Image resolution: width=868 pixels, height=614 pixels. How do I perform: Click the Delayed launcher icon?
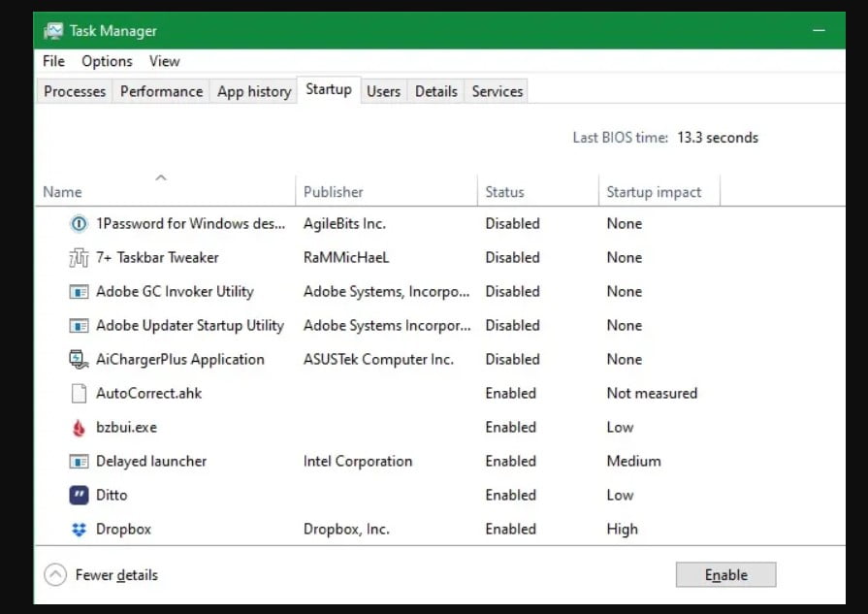[x=79, y=461]
